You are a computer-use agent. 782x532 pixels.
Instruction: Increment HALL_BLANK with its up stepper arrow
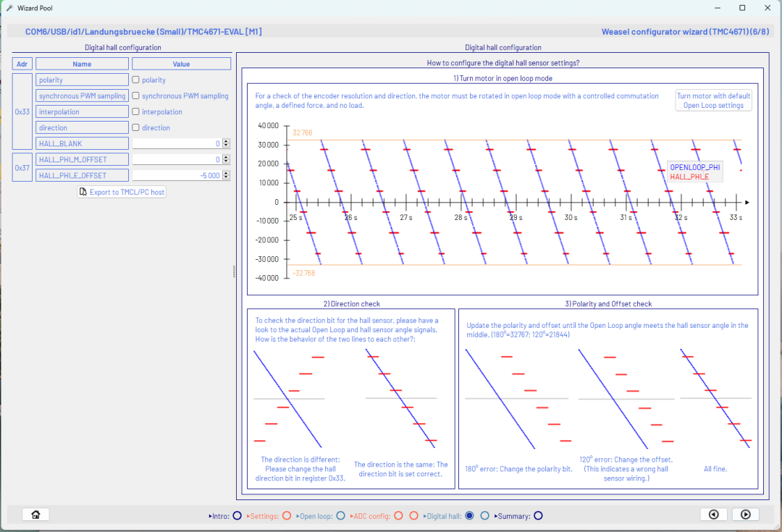tap(227, 140)
